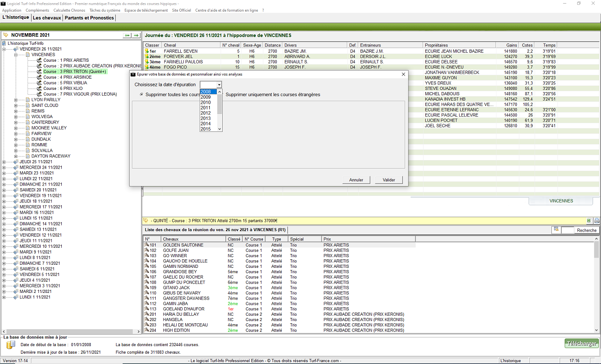The height and width of the screenshot is (364, 601).
Task: Click the document icon next to VINCENNES
Action: coord(28,55)
